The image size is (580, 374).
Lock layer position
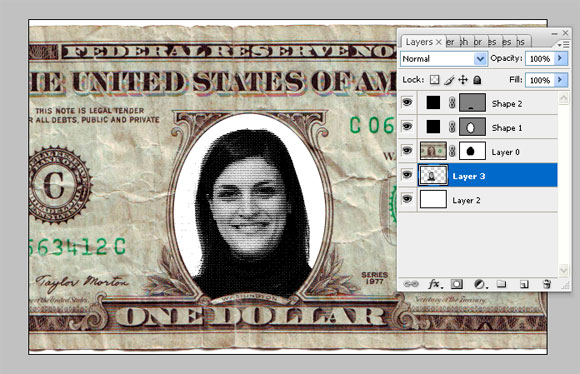coord(463,80)
